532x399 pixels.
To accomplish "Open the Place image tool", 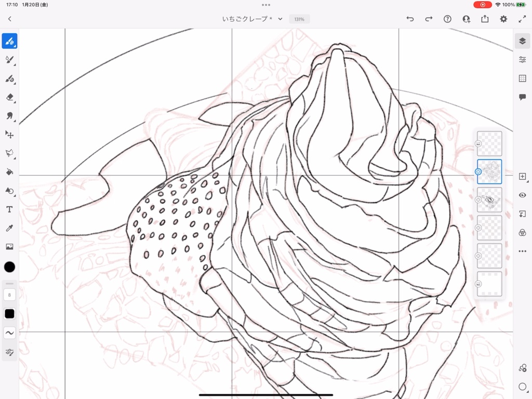I will (9, 247).
